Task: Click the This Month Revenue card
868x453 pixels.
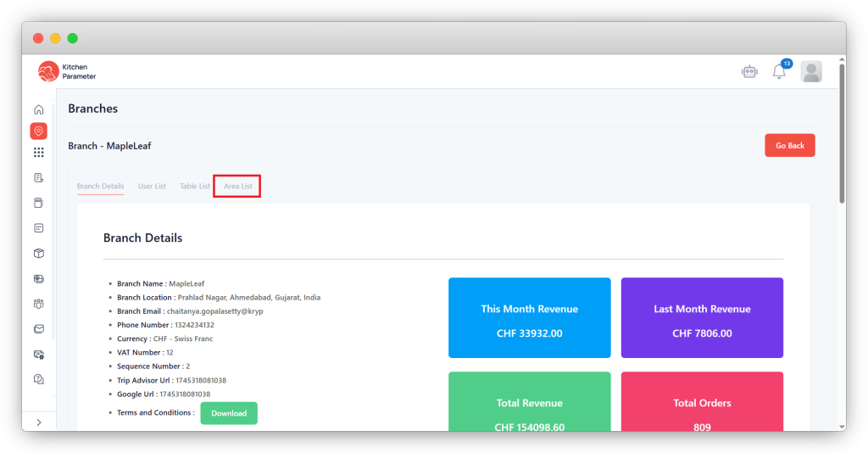Action: (529, 318)
